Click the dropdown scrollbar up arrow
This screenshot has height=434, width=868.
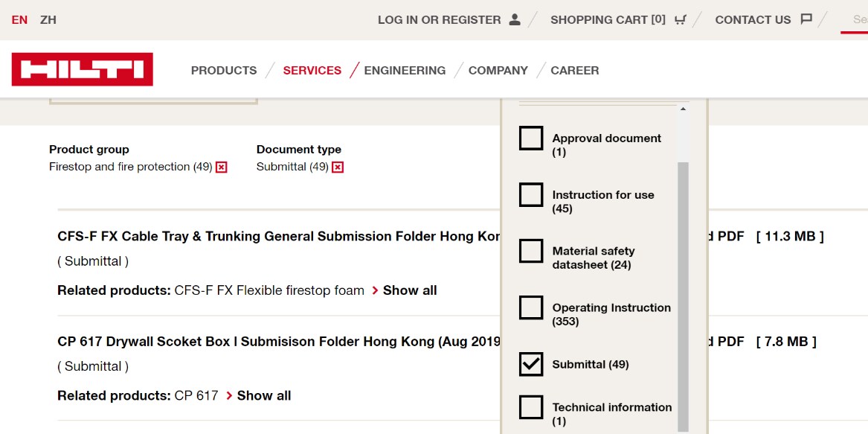coord(683,109)
